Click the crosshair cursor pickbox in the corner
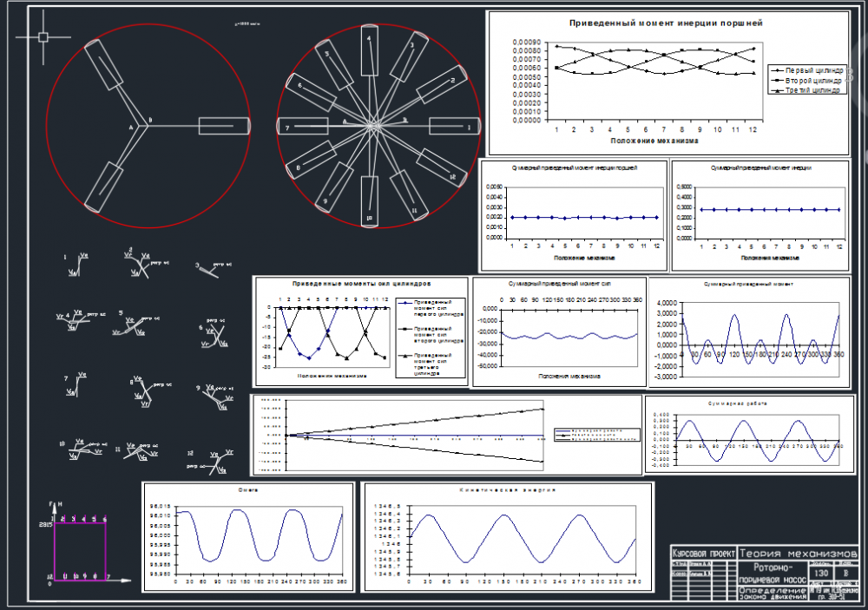868x610 pixels. (x=43, y=37)
